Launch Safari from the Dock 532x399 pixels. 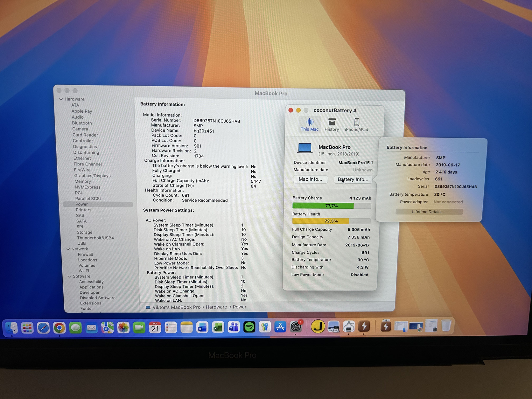43,327
